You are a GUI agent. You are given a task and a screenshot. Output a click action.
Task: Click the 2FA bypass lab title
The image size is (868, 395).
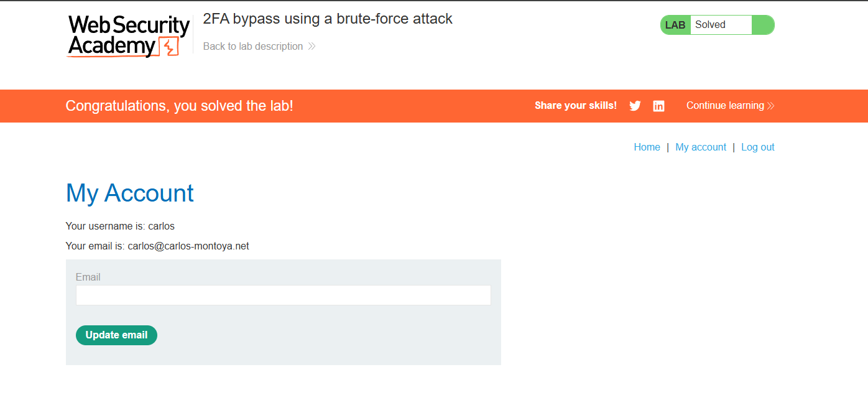pos(328,19)
